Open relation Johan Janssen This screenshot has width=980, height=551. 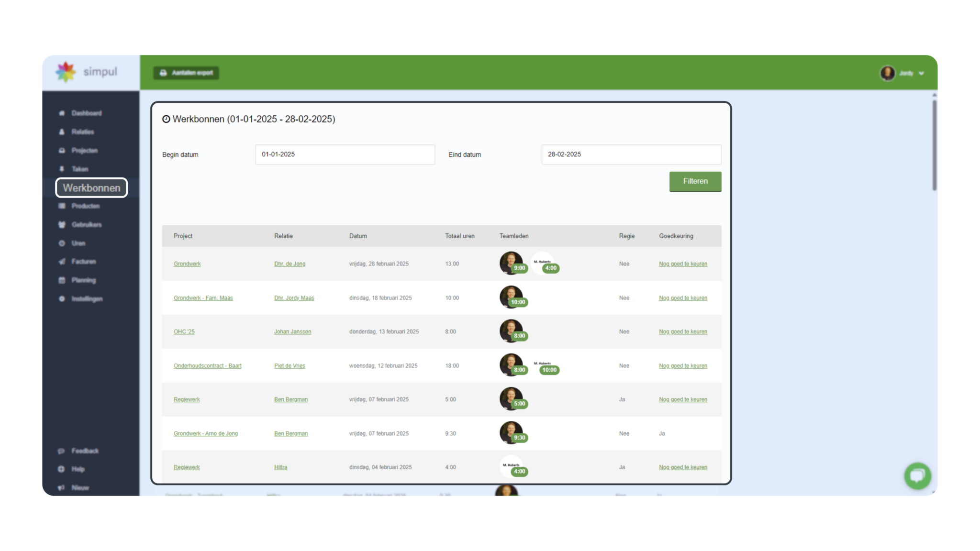(x=292, y=332)
